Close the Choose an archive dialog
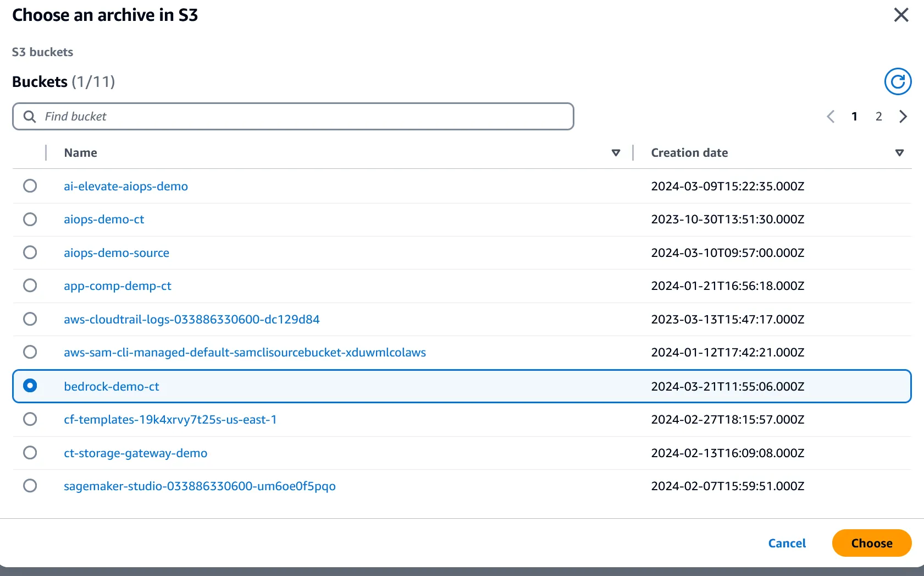This screenshot has height=576, width=924. pyautogui.click(x=901, y=15)
